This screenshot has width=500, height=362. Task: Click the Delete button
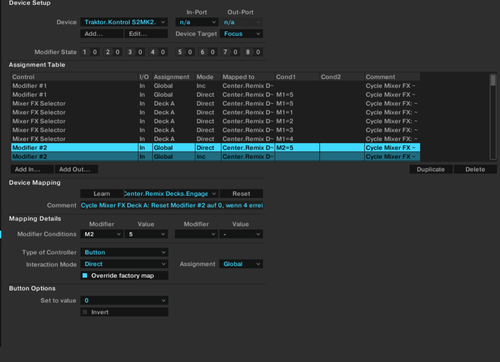click(x=475, y=169)
